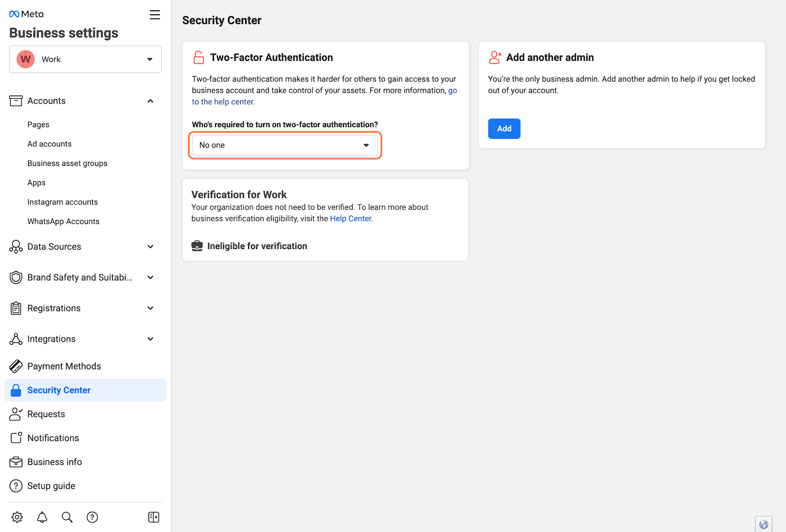
Task: Click the globe icon in the bottom corner
Action: coord(764,524)
